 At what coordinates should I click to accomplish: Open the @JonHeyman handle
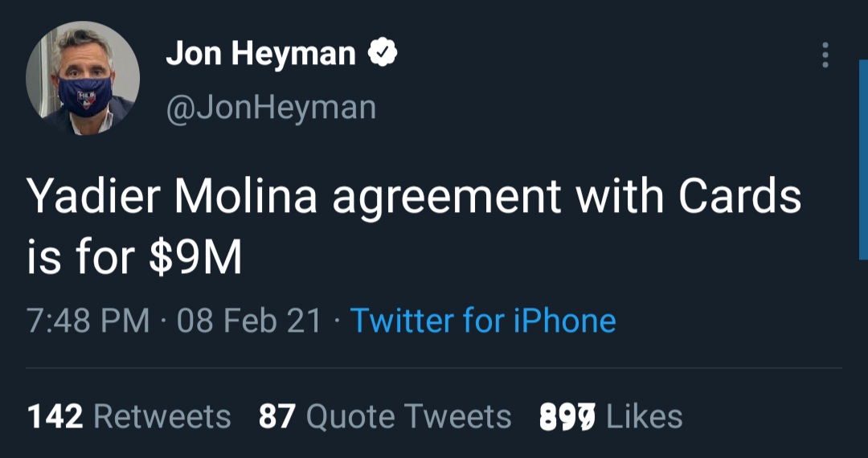[x=271, y=107]
